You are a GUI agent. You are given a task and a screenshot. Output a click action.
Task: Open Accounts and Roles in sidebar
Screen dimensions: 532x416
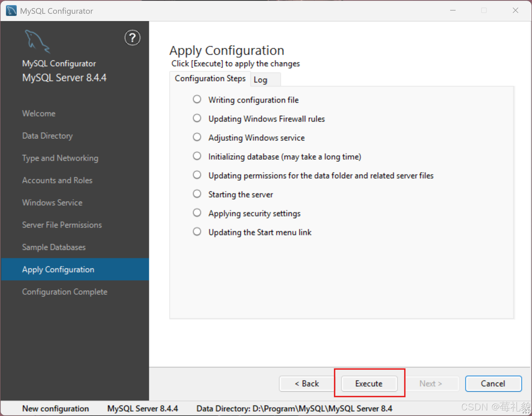click(57, 180)
